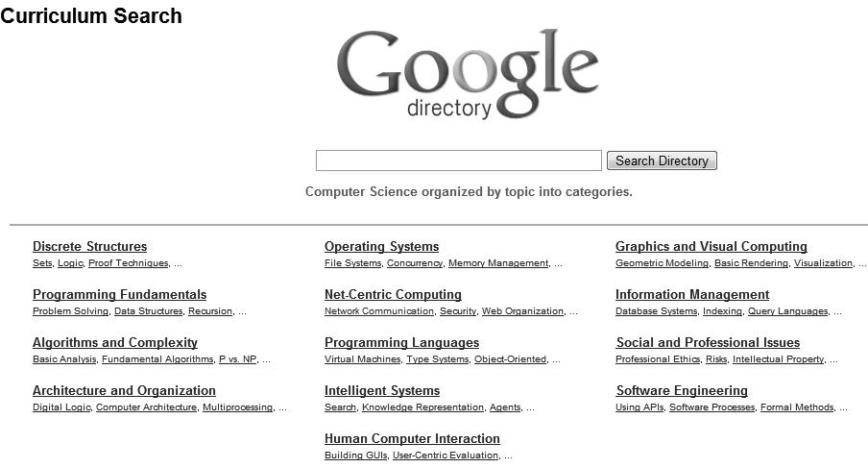Screen dimensions: 868x468
Task: Go to Information Management category
Action: coord(692,295)
